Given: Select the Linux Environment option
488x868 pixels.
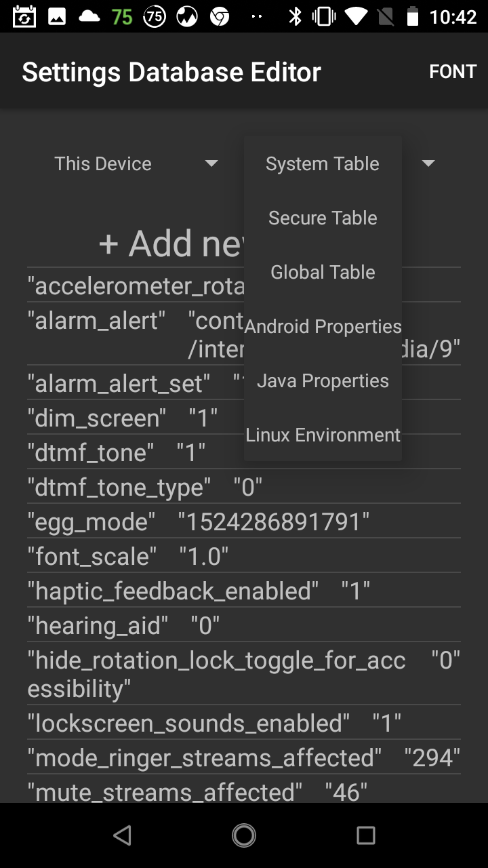Looking at the screenshot, I should pos(323,435).
